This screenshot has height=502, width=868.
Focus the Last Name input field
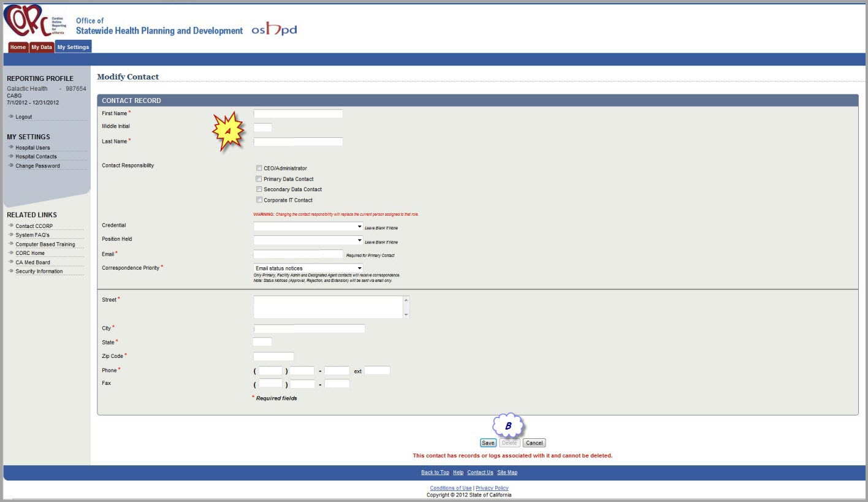click(298, 142)
